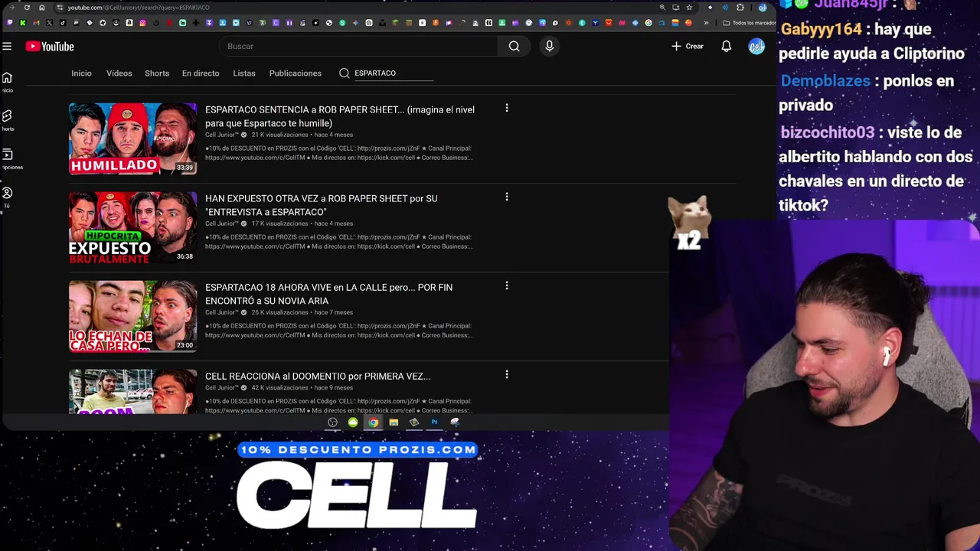Click "17 K visualizaciones" on HAN EXPUESTO video
Viewport: 980px width, 551px height.
coord(279,223)
